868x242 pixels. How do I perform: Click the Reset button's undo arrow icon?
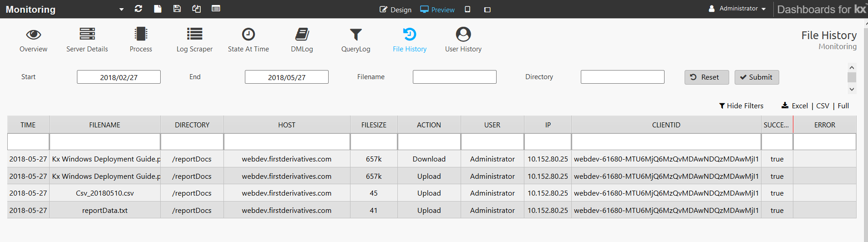click(x=693, y=77)
